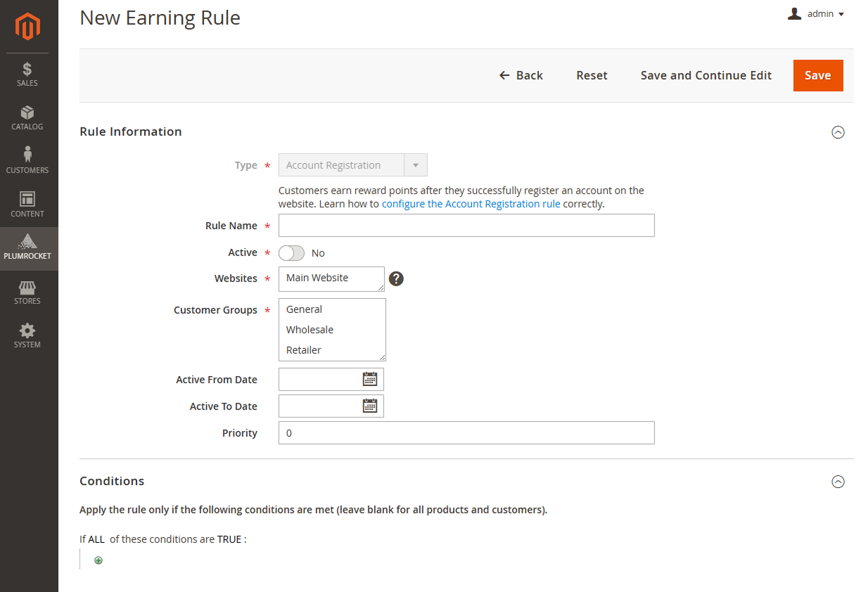
Task: Select Main Website in Websites list
Action: pos(317,278)
